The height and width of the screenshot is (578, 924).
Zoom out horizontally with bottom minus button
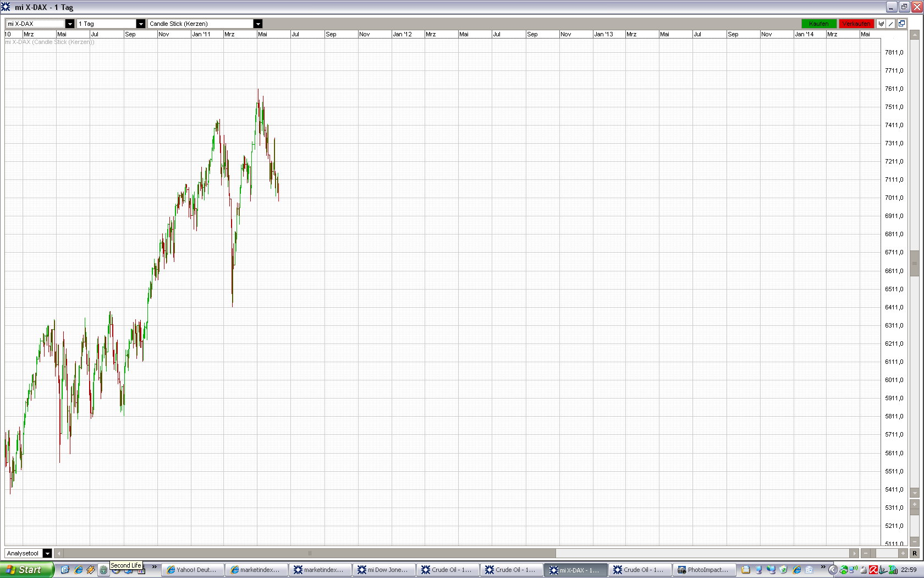click(x=866, y=553)
